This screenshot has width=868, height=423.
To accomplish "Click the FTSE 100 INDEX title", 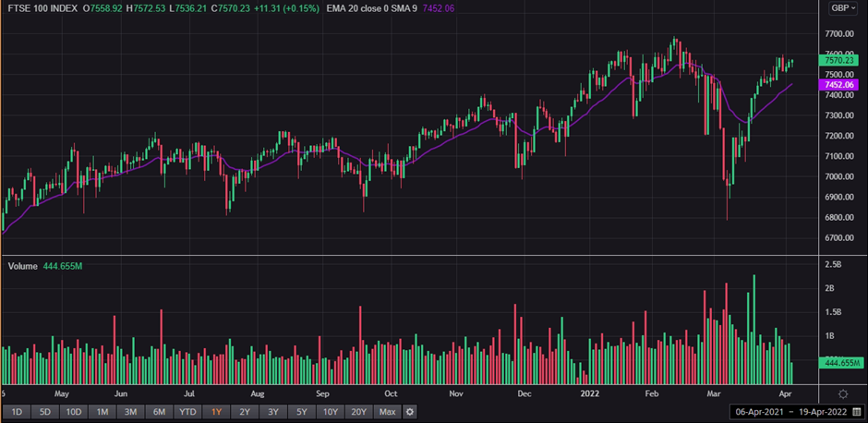I will [x=41, y=9].
